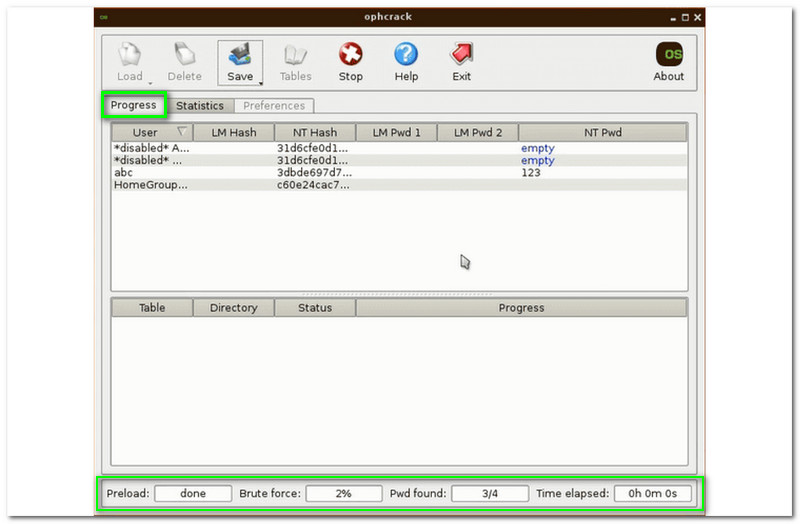This screenshot has width=800, height=524.
Task: Exit ophcrack using Exit icon
Action: (x=461, y=54)
